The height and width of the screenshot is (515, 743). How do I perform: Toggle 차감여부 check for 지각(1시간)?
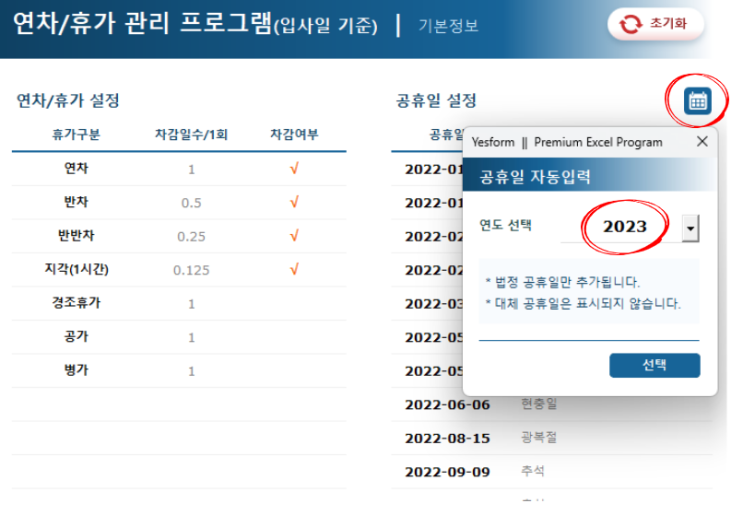click(294, 270)
